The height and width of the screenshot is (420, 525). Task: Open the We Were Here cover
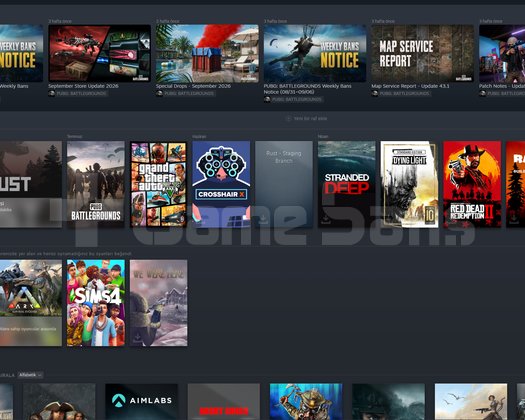(x=159, y=303)
